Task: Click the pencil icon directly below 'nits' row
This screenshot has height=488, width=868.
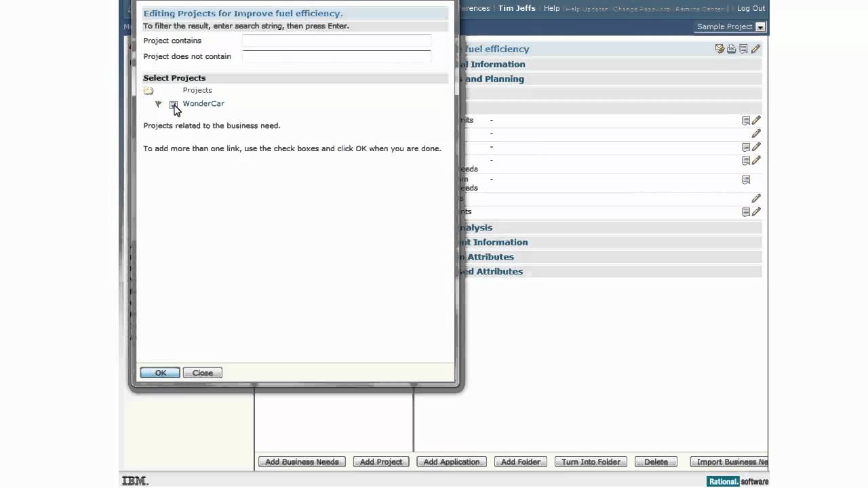Action: pyautogui.click(x=756, y=134)
